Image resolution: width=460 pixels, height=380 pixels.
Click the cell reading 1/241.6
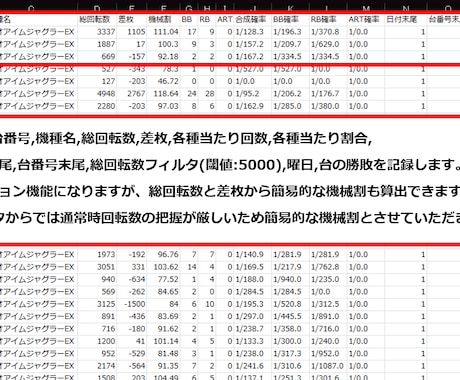(x=253, y=366)
